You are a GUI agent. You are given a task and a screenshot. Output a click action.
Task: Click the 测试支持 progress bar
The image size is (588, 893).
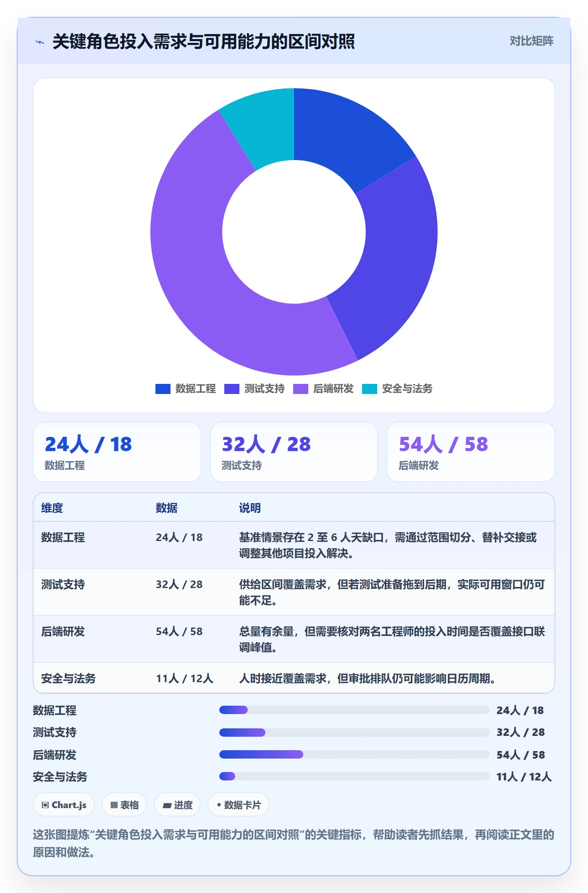[354, 733]
